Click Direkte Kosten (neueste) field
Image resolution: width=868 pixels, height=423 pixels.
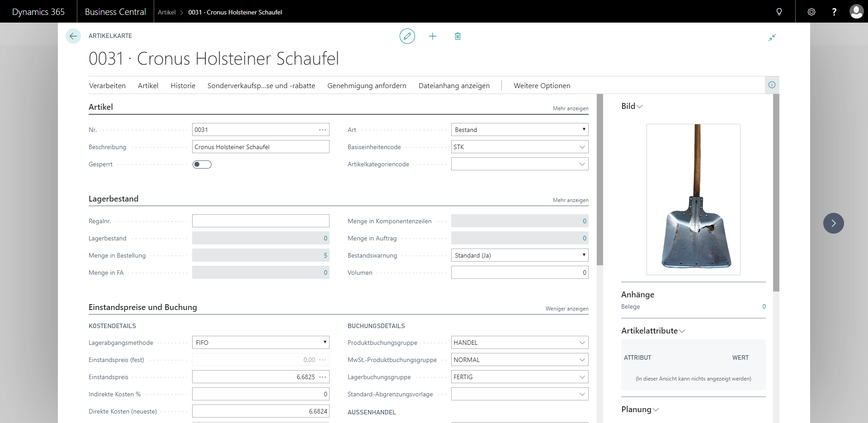point(260,411)
